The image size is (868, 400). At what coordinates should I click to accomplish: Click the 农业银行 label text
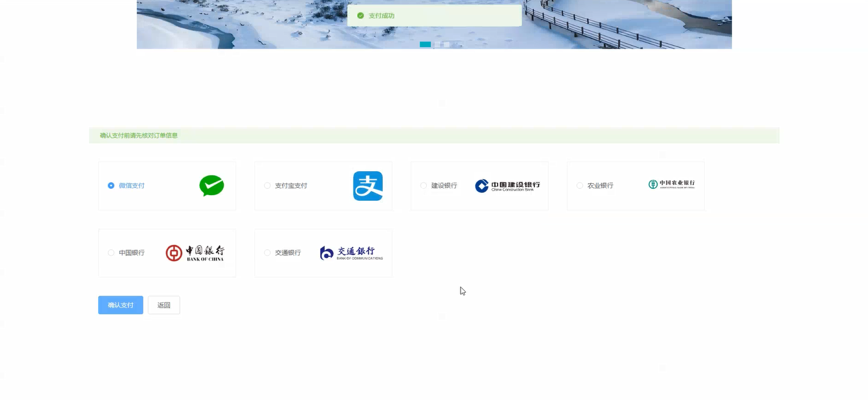click(x=600, y=185)
